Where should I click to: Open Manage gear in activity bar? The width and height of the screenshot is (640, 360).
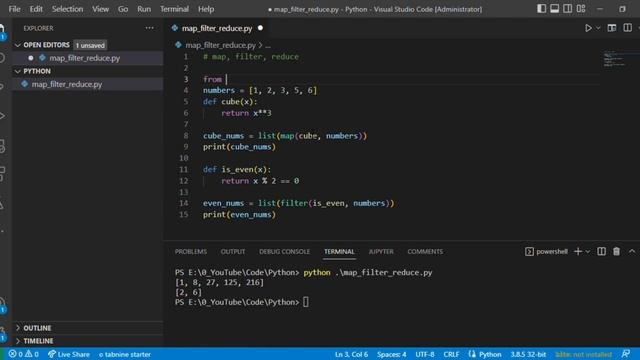[x=2, y=333]
